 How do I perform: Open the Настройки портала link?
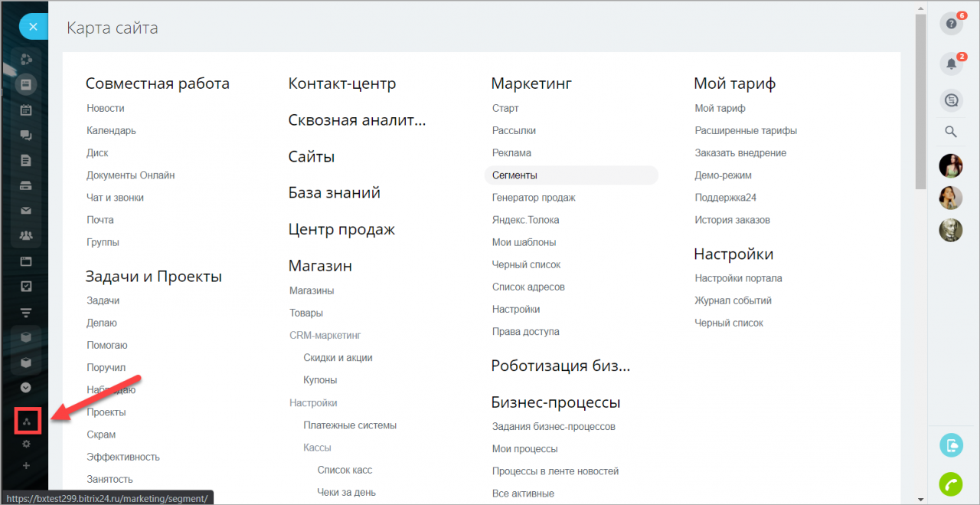pos(739,278)
